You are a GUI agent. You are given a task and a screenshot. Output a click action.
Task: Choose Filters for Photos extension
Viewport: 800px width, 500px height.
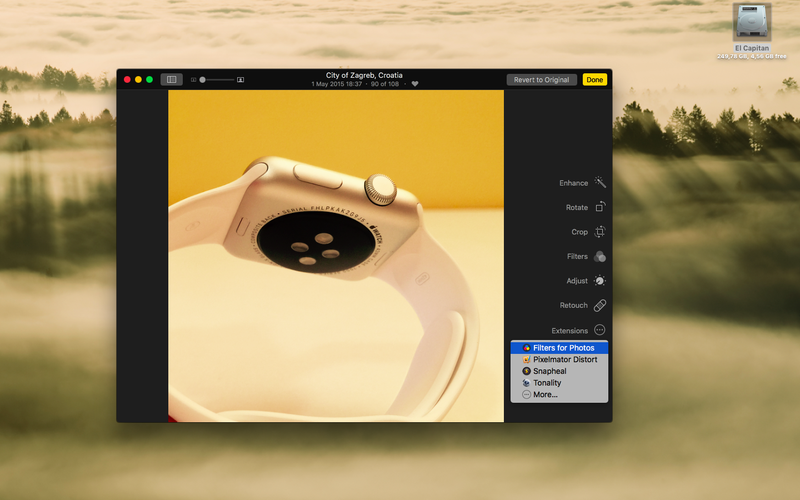559,347
